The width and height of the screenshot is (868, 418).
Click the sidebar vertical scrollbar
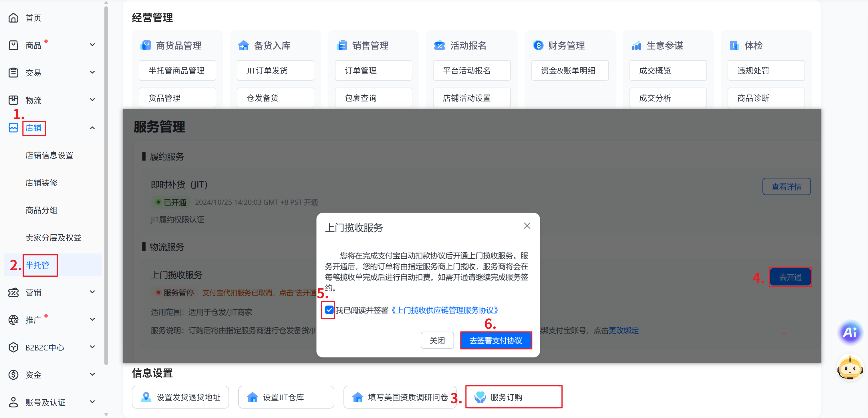pos(106,185)
